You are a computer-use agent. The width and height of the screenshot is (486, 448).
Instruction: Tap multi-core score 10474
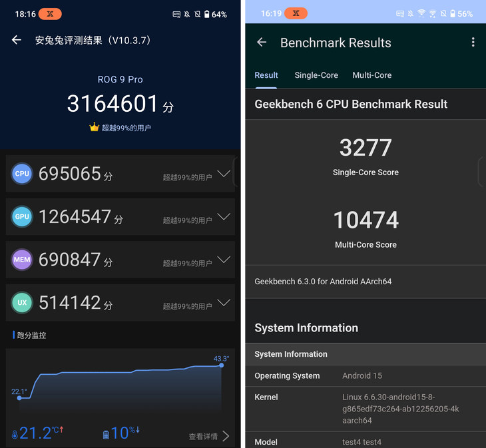(x=366, y=220)
